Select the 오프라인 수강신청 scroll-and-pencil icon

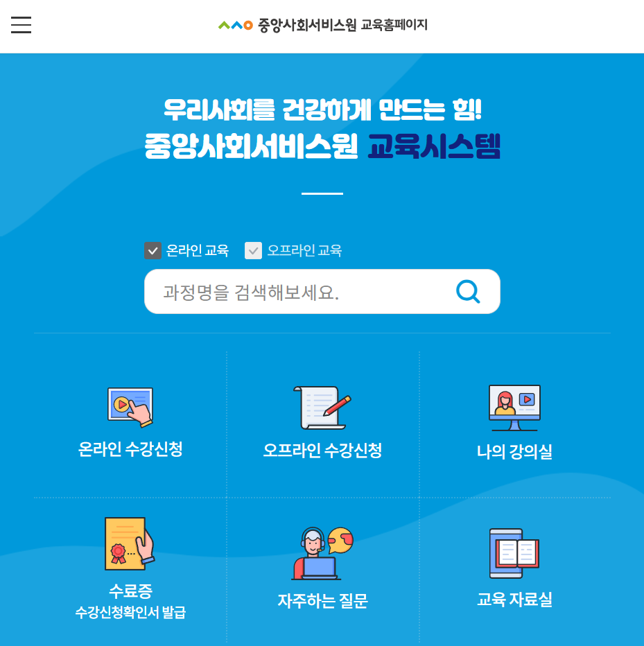pyautogui.click(x=322, y=408)
